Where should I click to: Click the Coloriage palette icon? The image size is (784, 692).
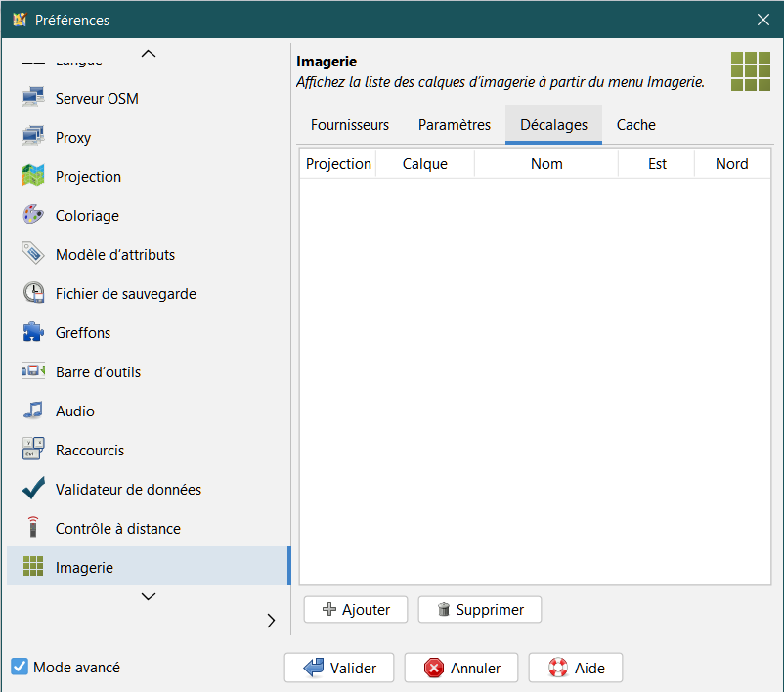point(33,215)
